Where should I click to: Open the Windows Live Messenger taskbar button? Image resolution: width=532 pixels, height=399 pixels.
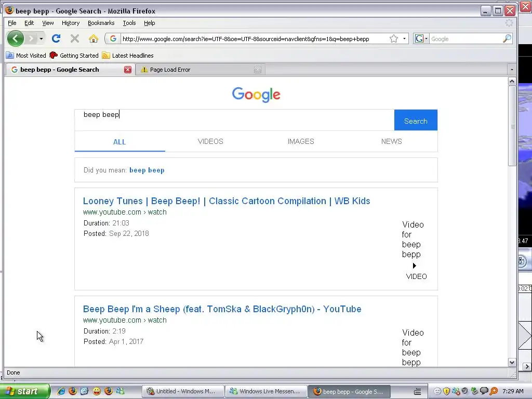point(266,391)
